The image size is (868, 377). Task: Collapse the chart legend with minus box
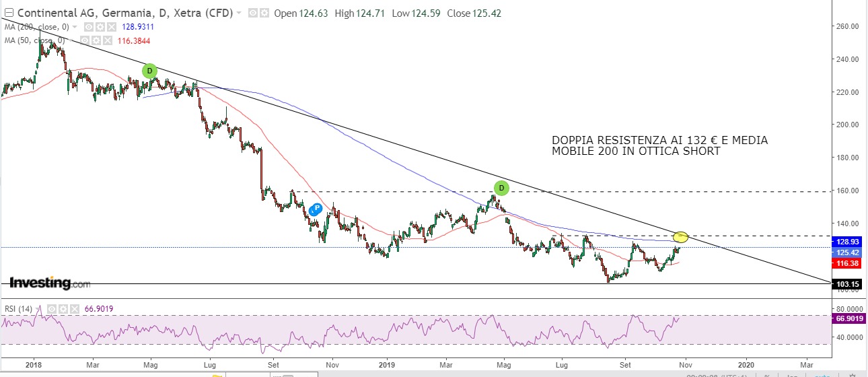click(8, 13)
